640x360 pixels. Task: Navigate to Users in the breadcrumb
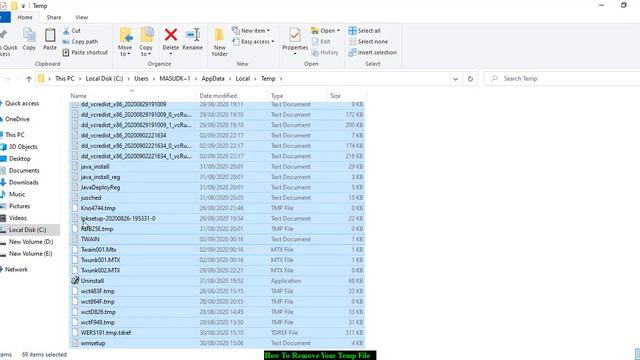pyautogui.click(x=141, y=79)
